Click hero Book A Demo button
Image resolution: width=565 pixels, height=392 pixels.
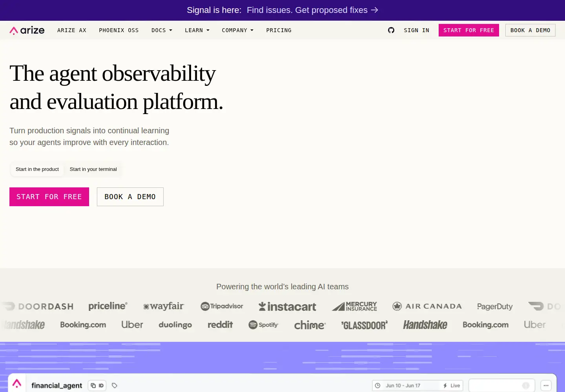tap(130, 197)
